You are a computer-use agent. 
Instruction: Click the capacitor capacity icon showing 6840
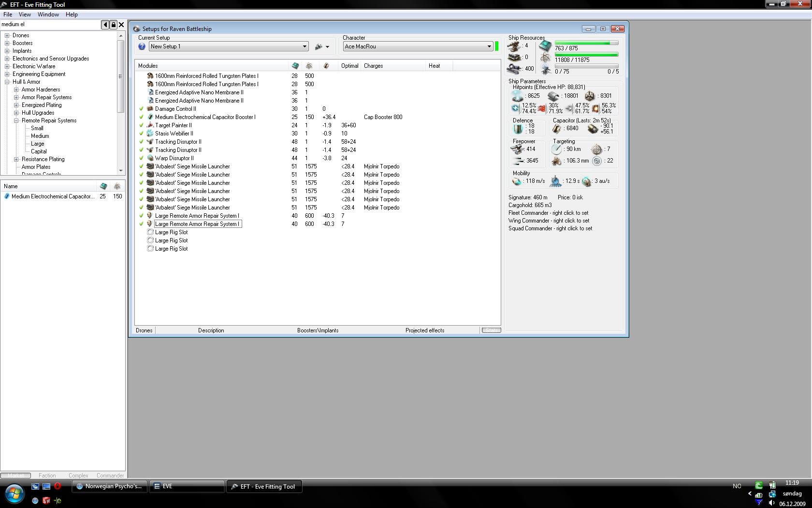point(557,129)
